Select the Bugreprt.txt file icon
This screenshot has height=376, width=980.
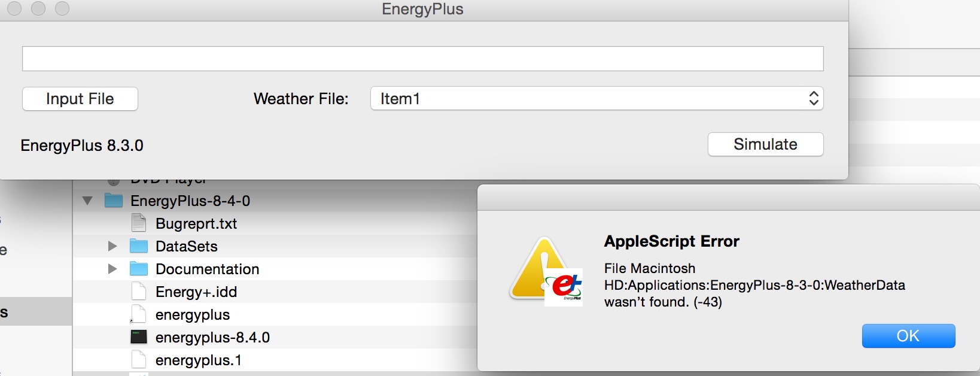(139, 223)
